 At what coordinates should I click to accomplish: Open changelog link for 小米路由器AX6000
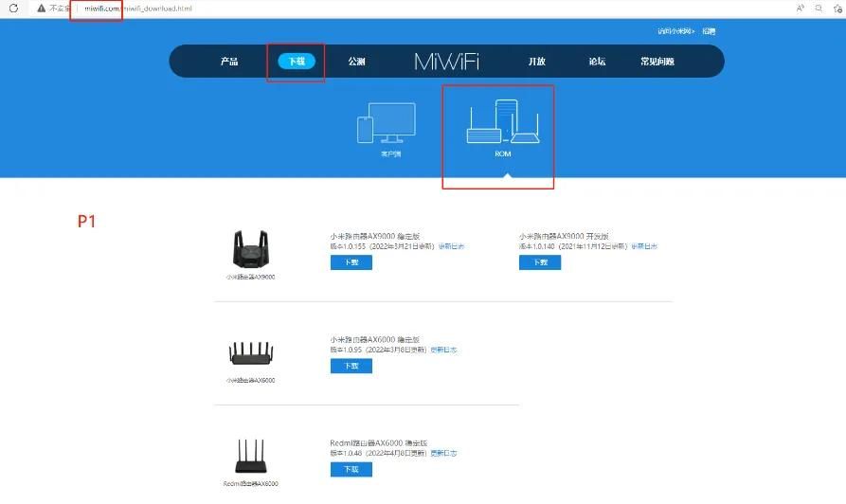point(443,350)
